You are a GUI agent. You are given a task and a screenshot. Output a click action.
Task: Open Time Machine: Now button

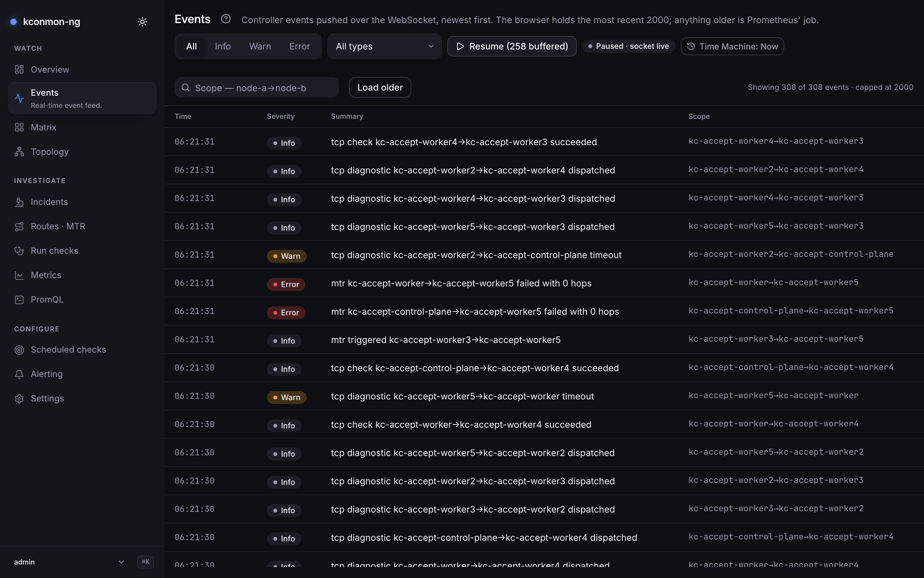pos(732,46)
